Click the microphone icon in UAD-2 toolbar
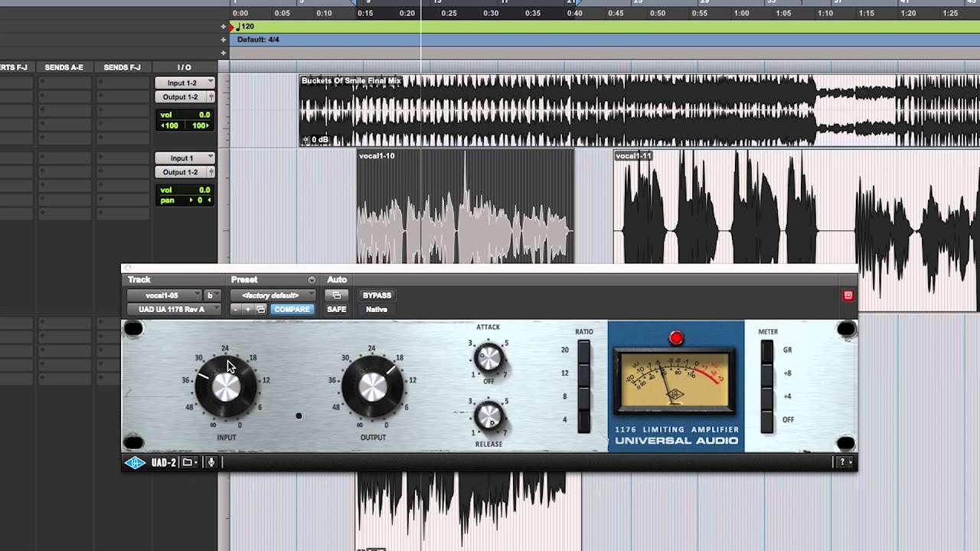Image resolution: width=980 pixels, height=551 pixels. [x=211, y=462]
